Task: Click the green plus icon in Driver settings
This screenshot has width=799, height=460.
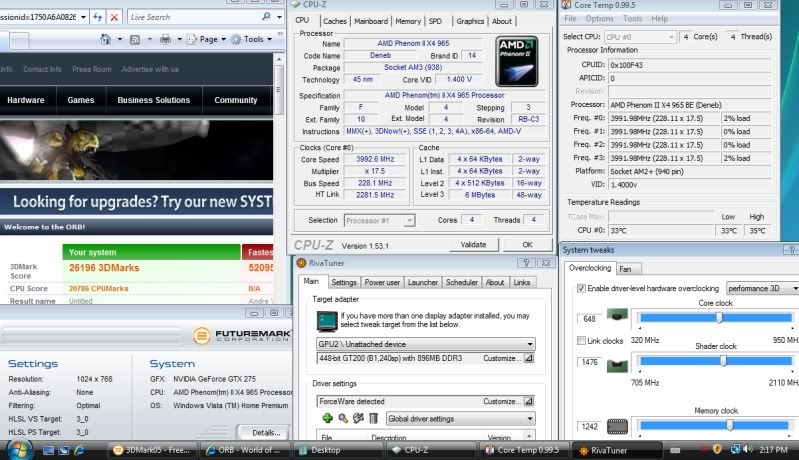Action: click(x=327, y=418)
